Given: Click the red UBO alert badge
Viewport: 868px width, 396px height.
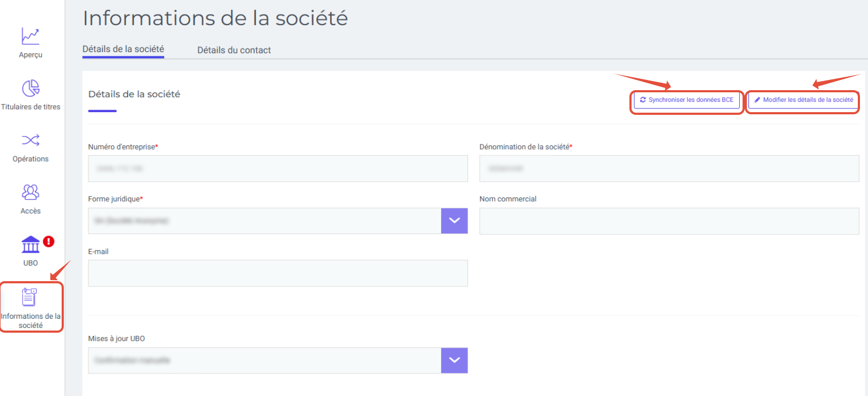Looking at the screenshot, I should pyautogui.click(x=49, y=241).
